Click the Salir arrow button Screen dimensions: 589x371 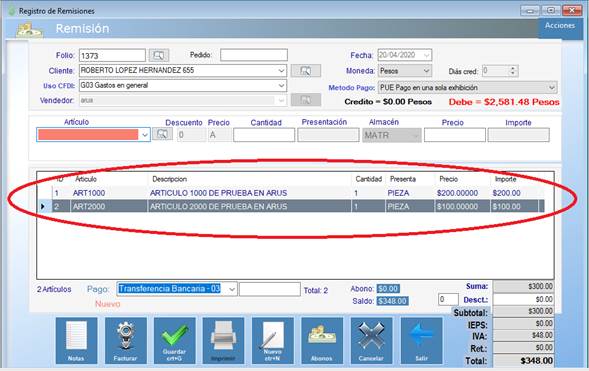[421, 340]
